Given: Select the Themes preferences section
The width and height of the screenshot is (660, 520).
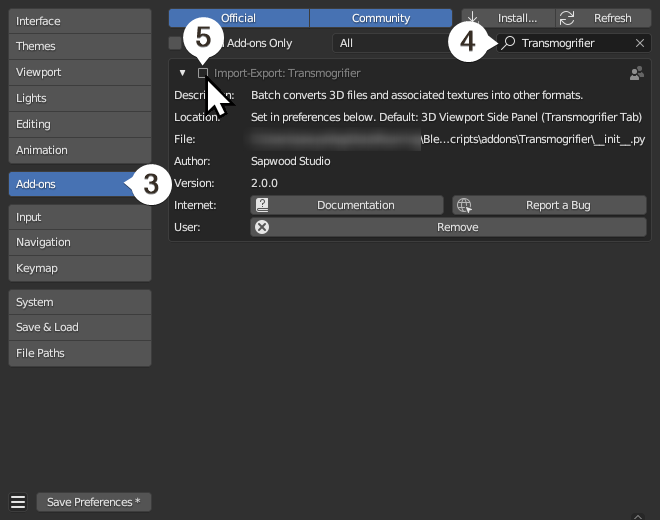Looking at the screenshot, I should (x=80, y=46).
